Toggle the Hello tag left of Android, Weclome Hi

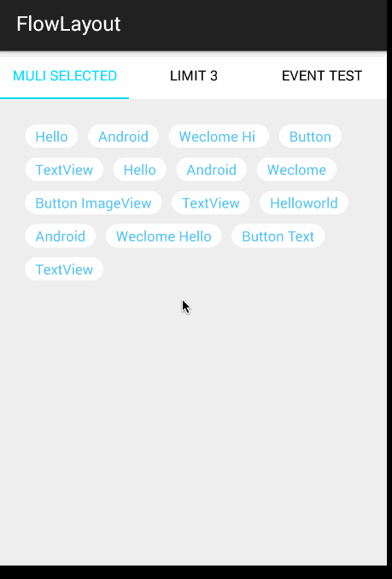tap(51, 137)
